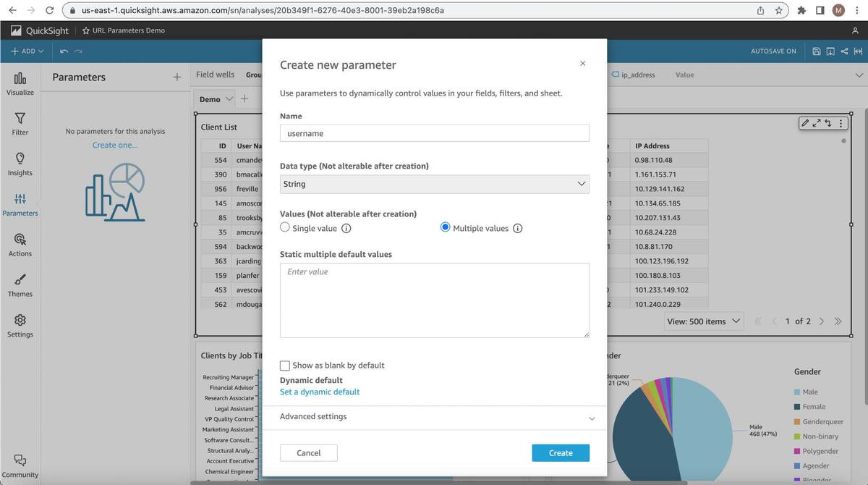The image size is (868, 485).
Task: Open the Data type String dropdown
Action: click(434, 184)
